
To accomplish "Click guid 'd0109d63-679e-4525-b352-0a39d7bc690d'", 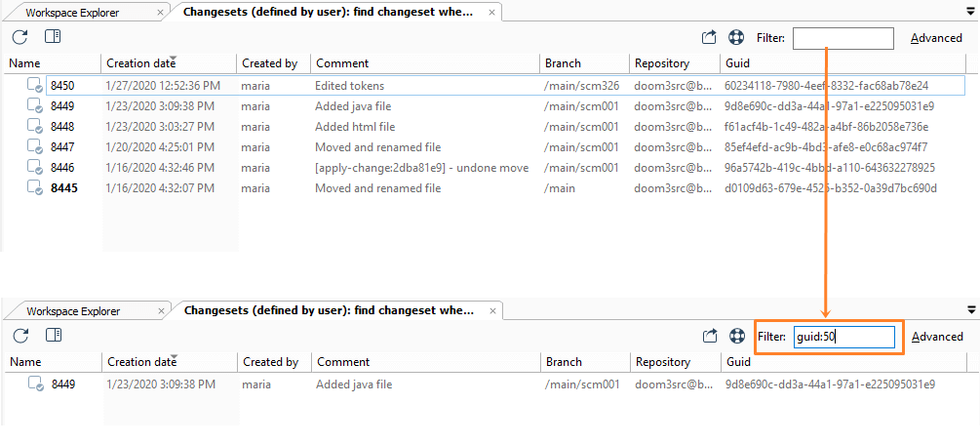I will click(x=831, y=188).
